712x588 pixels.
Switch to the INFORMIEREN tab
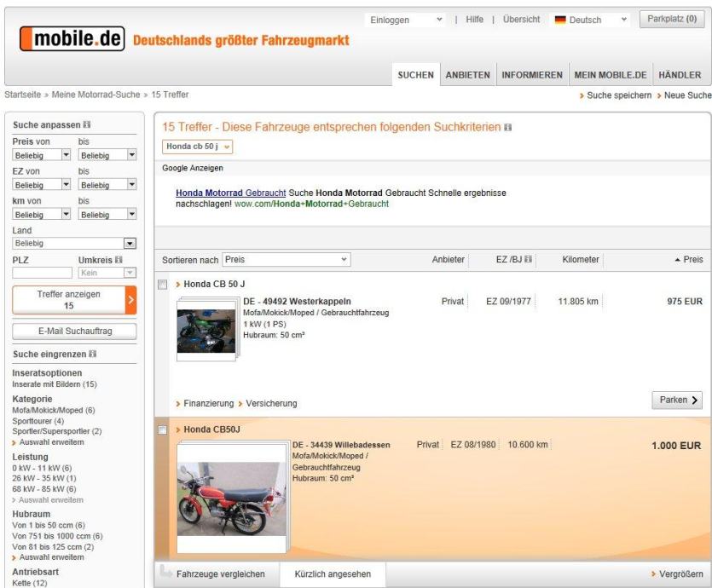532,75
